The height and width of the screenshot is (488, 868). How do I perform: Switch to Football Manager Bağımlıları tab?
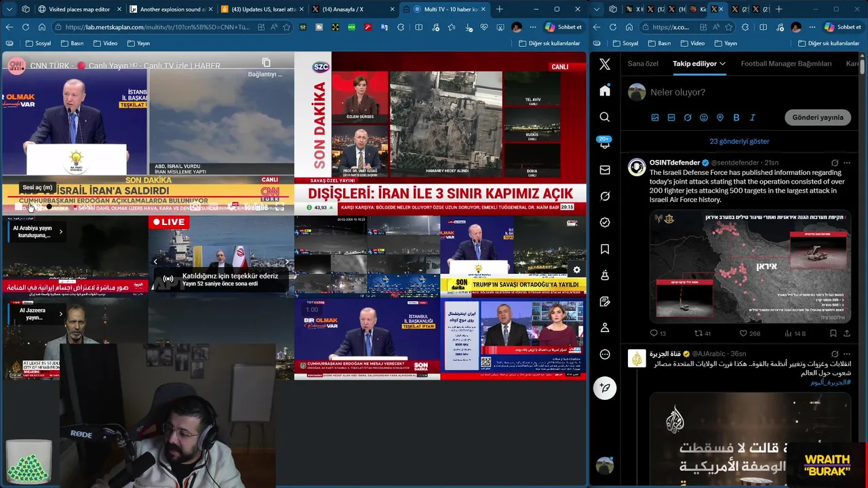point(786,64)
